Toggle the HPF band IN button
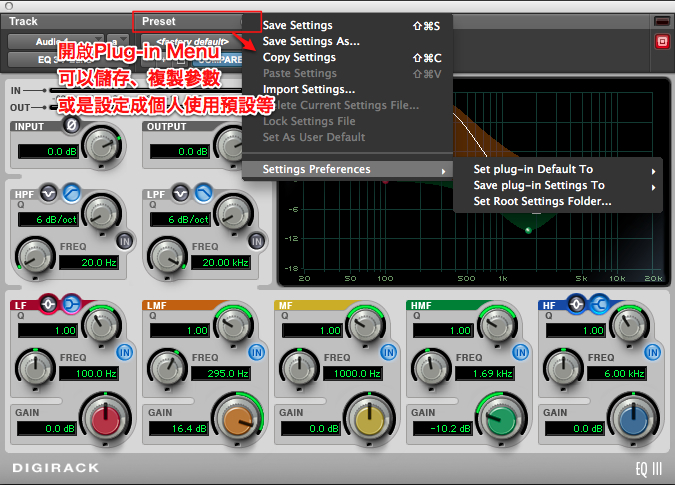675x485 pixels. click(125, 241)
